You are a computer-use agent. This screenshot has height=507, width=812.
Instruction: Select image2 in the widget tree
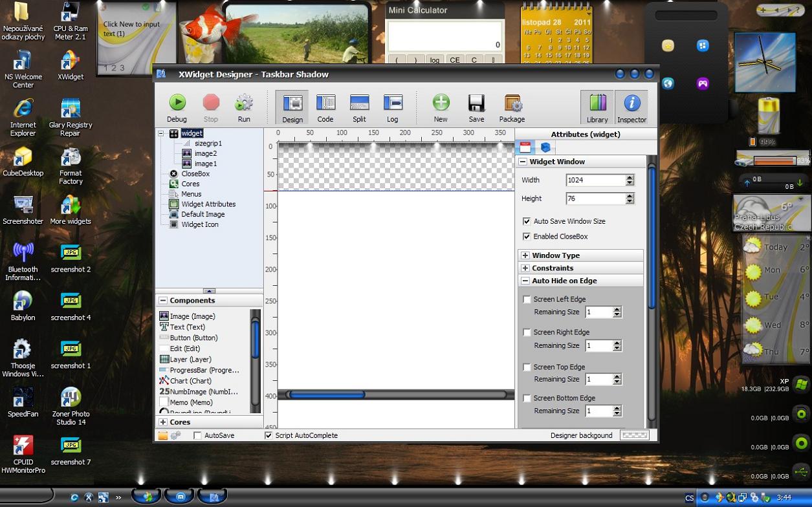tap(205, 154)
